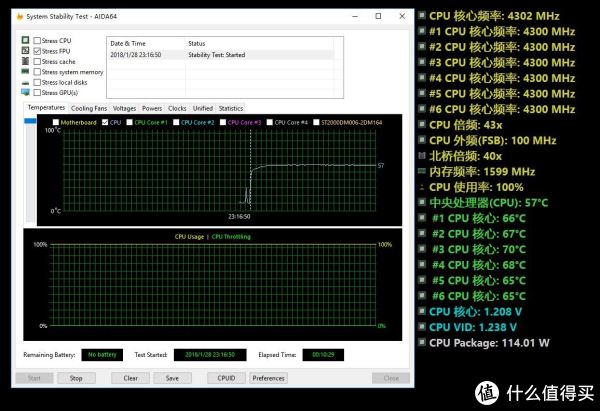Image resolution: width=600 pixels, height=411 pixels.
Task: Click the blue graph scale slider handle
Action: coord(30,121)
